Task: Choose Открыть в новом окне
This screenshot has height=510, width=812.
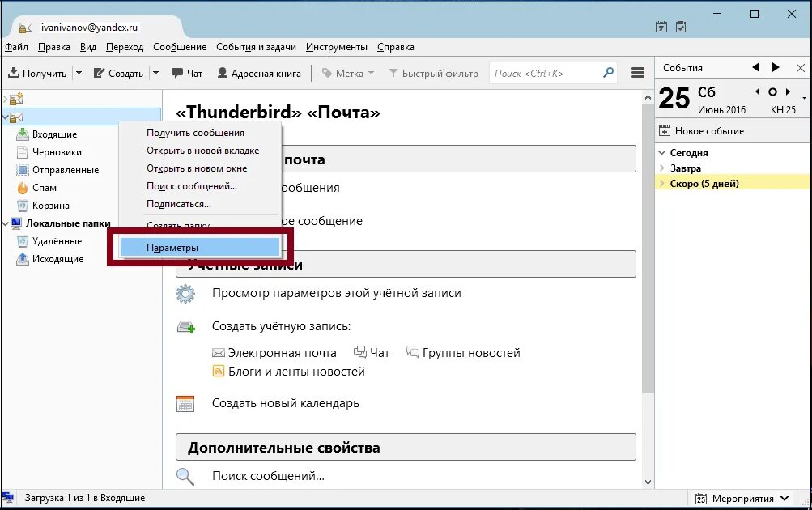Action: pos(201,168)
